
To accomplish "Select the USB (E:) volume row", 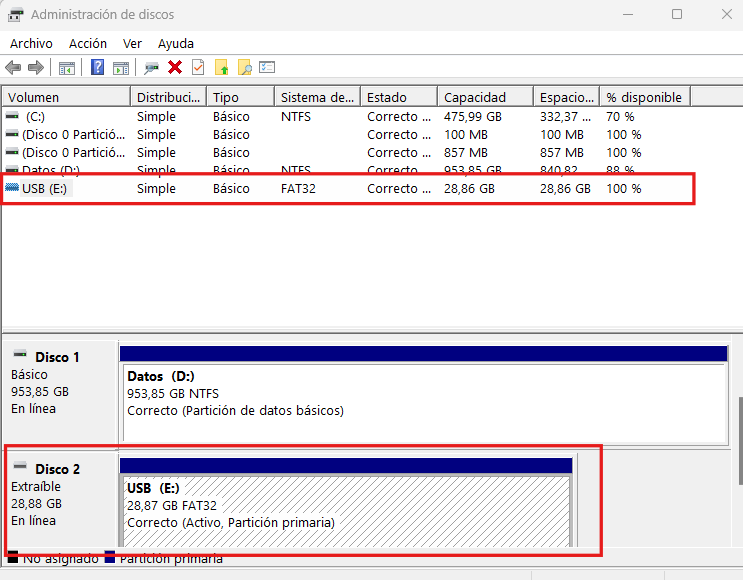I will (348, 189).
